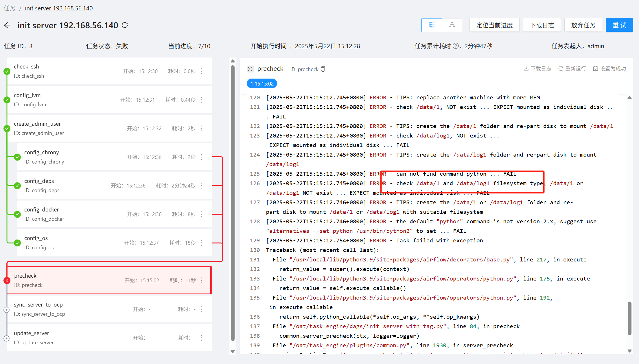The image size is (639, 364).
Task: Refresh the init server task with refresh icon
Action: coord(125,25)
